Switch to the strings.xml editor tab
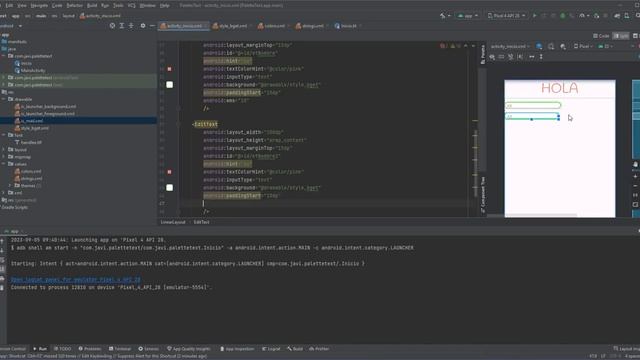Screen dimensions: 640x360 coord(312,26)
